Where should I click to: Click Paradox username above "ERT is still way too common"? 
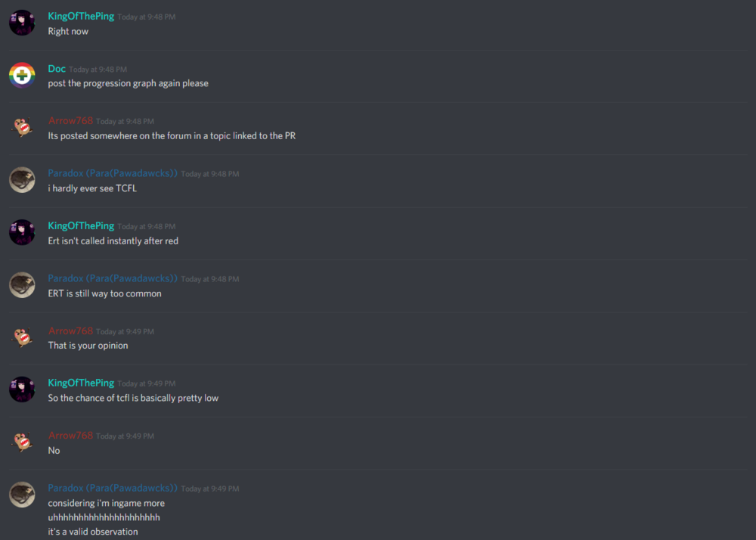[113, 278]
